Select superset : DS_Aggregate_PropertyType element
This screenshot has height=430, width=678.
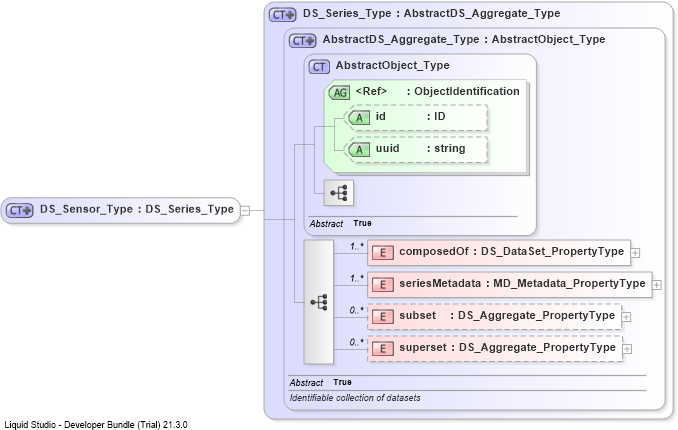click(495, 348)
